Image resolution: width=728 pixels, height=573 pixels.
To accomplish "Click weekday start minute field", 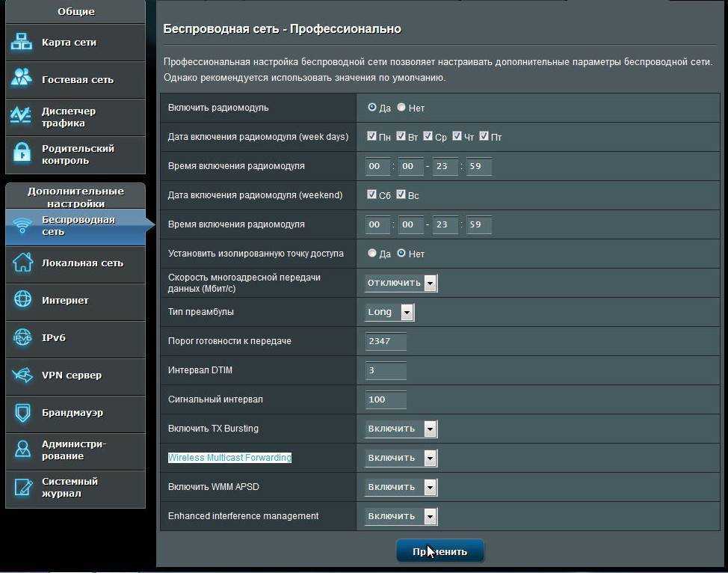I will [x=411, y=166].
